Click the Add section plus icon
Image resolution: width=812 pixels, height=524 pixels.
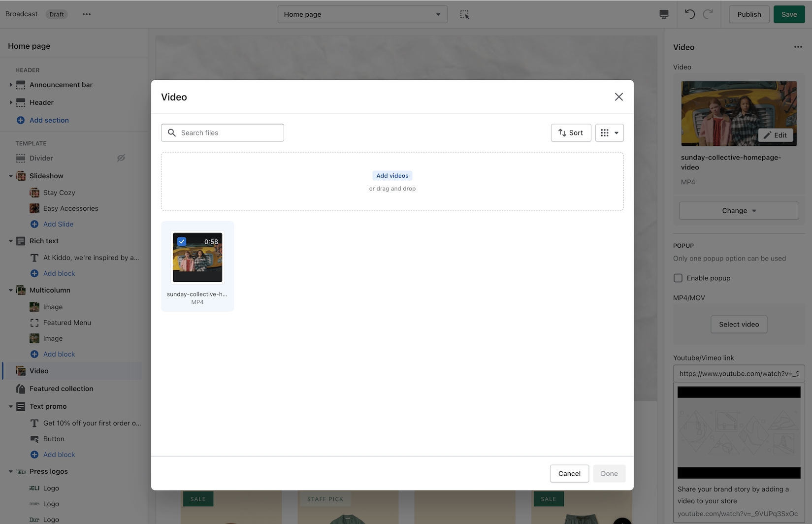[21, 120]
